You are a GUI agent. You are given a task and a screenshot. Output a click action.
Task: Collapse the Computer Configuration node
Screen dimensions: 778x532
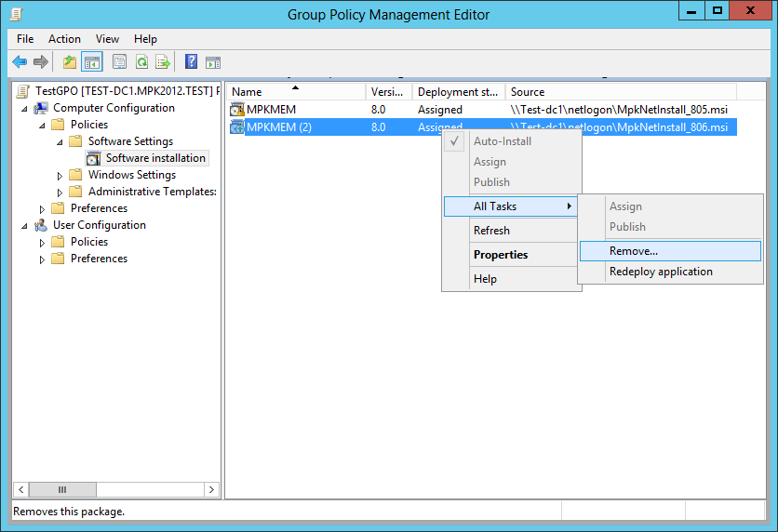(24, 109)
